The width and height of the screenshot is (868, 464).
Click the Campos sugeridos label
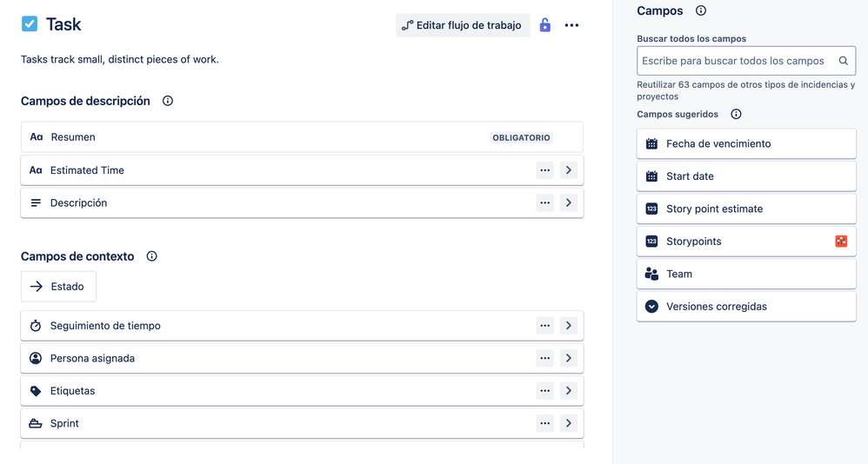click(678, 114)
